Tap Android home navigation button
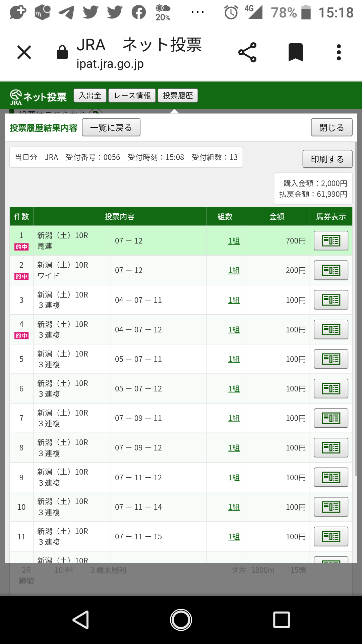This screenshot has width=362, height=644. [x=181, y=620]
